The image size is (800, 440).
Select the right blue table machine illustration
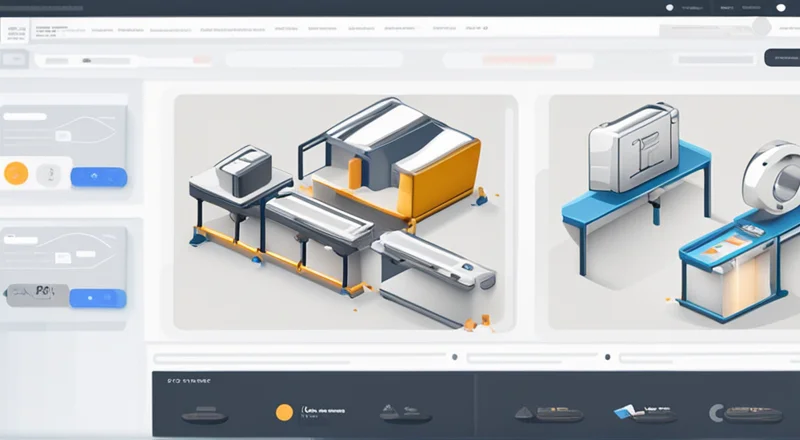tap(673, 212)
